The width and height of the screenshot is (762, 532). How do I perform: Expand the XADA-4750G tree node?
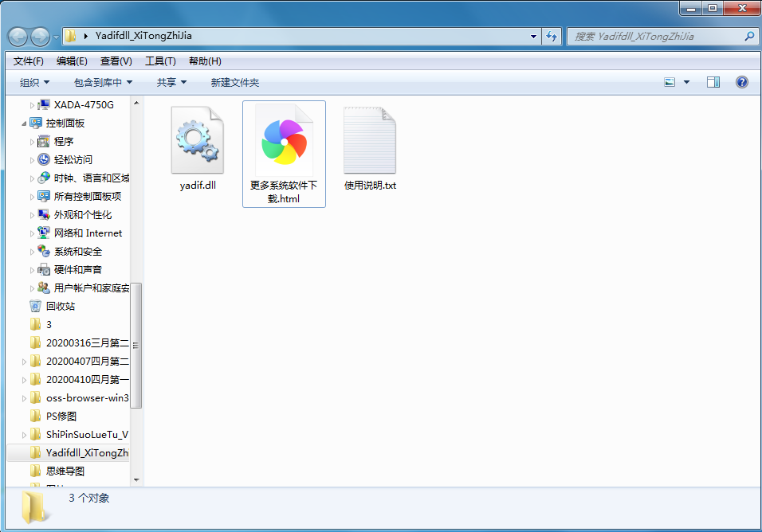click(32, 105)
